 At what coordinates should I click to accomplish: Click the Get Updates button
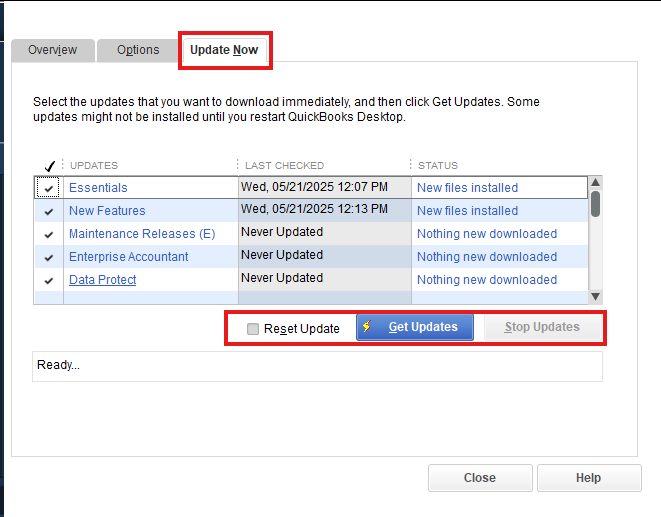click(x=415, y=327)
